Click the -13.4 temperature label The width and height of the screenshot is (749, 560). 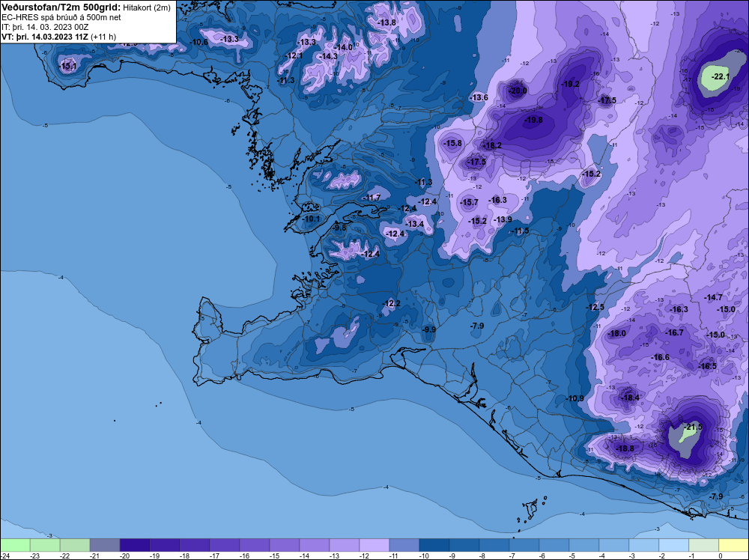pyautogui.click(x=415, y=224)
